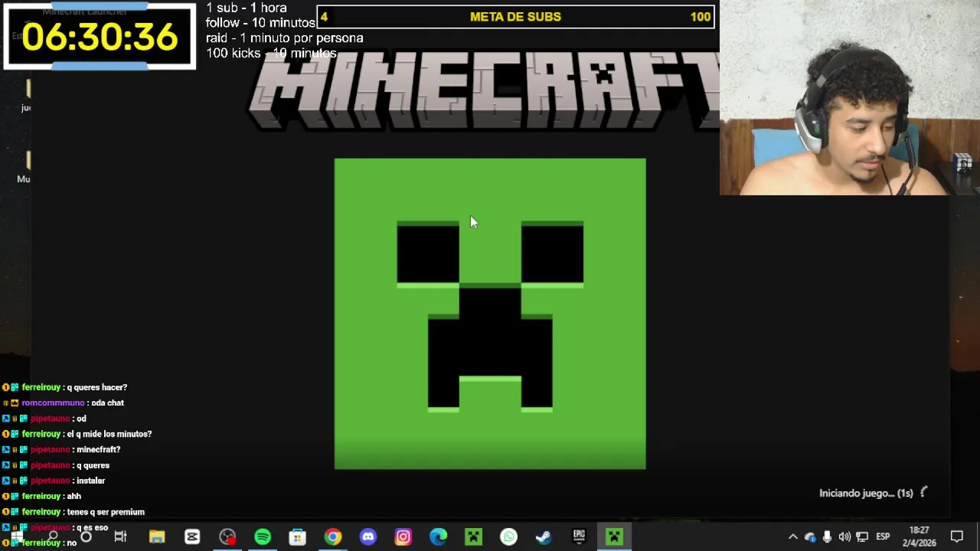Click the "raid - 1 minuto por persona" text
Screen dimensions: 980x551
click(284, 38)
